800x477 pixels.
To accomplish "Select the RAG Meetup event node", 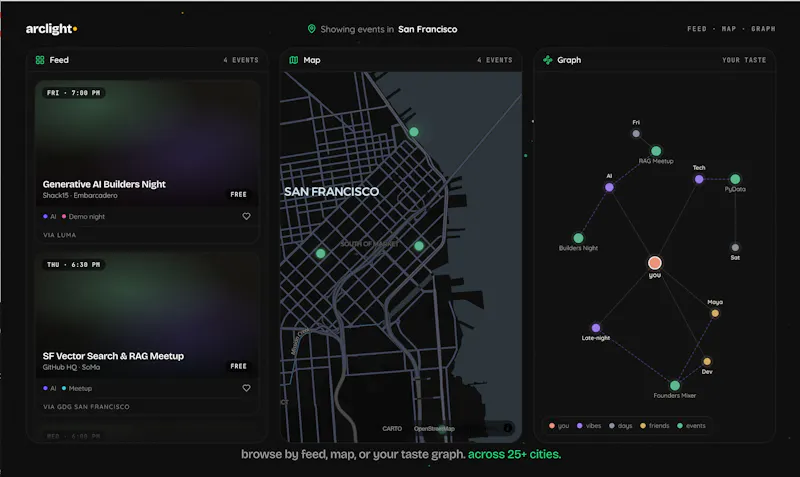I will click(x=656, y=151).
